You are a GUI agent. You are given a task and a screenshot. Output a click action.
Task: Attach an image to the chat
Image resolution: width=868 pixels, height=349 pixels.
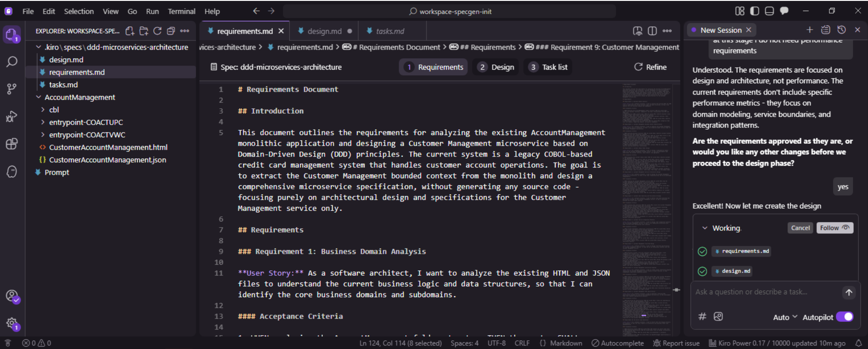click(x=718, y=317)
